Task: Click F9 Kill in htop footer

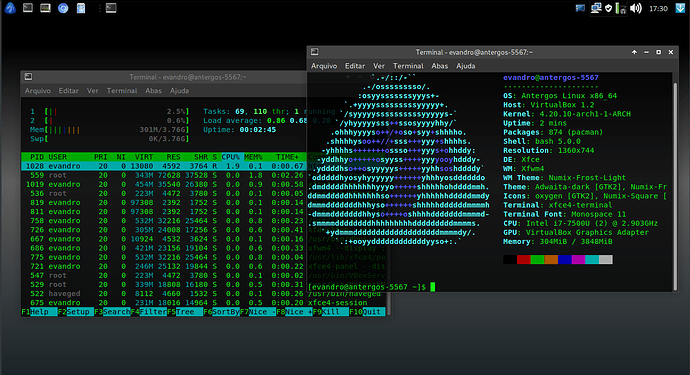Action: click(331, 312)
